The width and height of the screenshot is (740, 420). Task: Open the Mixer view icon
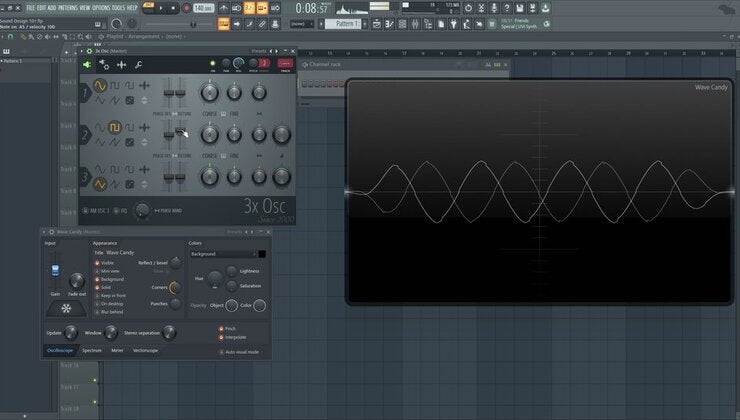[415, 24]
